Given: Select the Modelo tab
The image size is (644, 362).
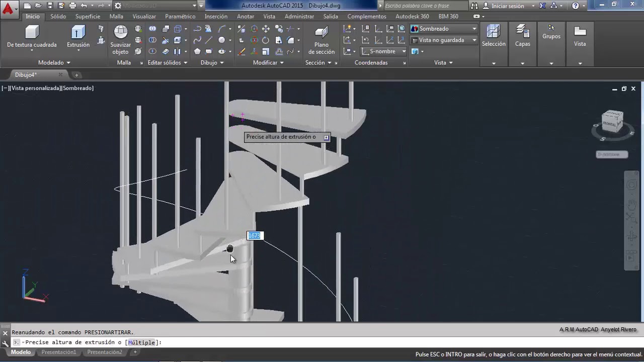Looking at the screenshot, I should (x=21, y=352).
